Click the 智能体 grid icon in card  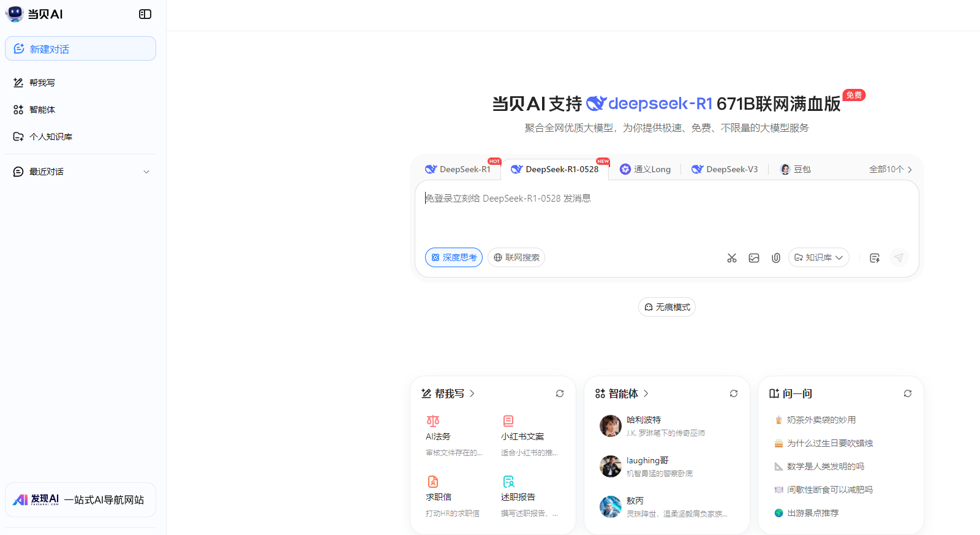[600, 393]
